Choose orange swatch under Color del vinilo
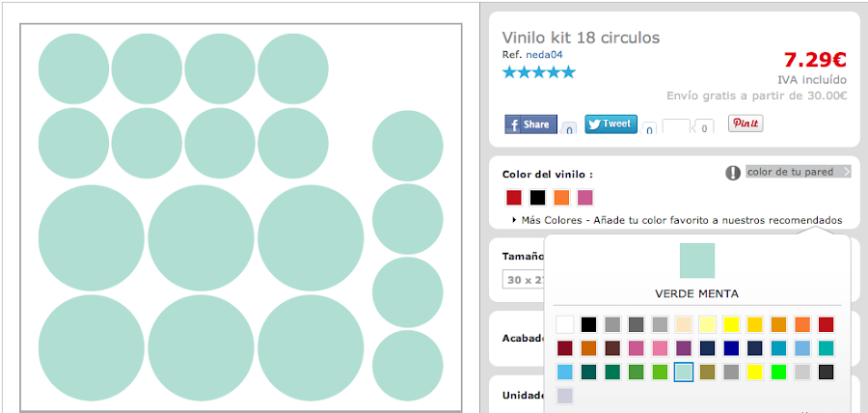The width and height of the screenshot is (868, 413). pyautogui.click(x=561, y=197)
